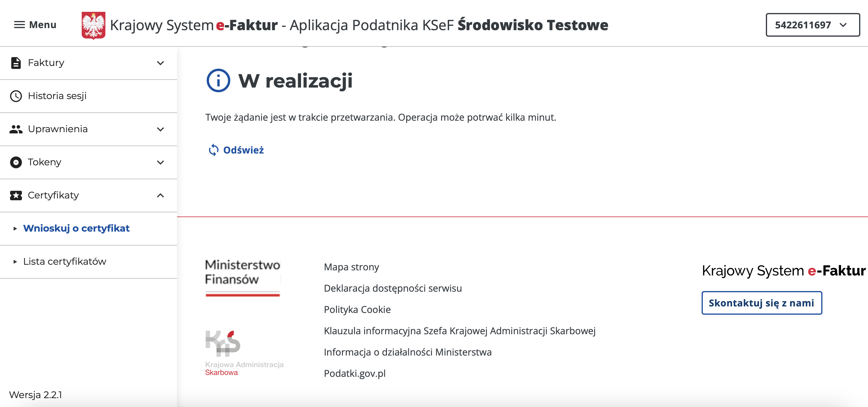Open the Mapa strony footer link
Image resolution: width=868 pixels, height=407 pixels.
(351, 267)
